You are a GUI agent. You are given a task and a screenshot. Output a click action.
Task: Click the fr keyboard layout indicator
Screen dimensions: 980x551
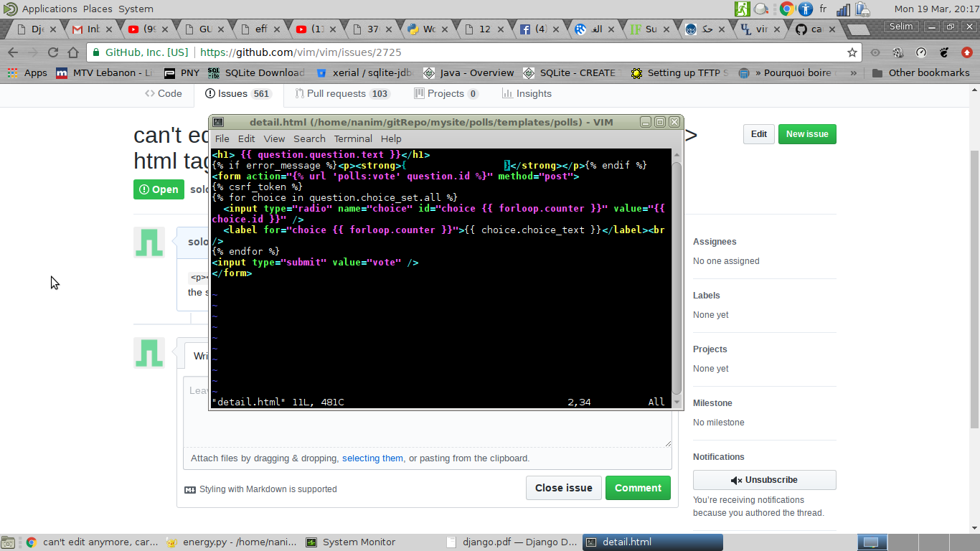pyautogui.click(x=824, y=9)
